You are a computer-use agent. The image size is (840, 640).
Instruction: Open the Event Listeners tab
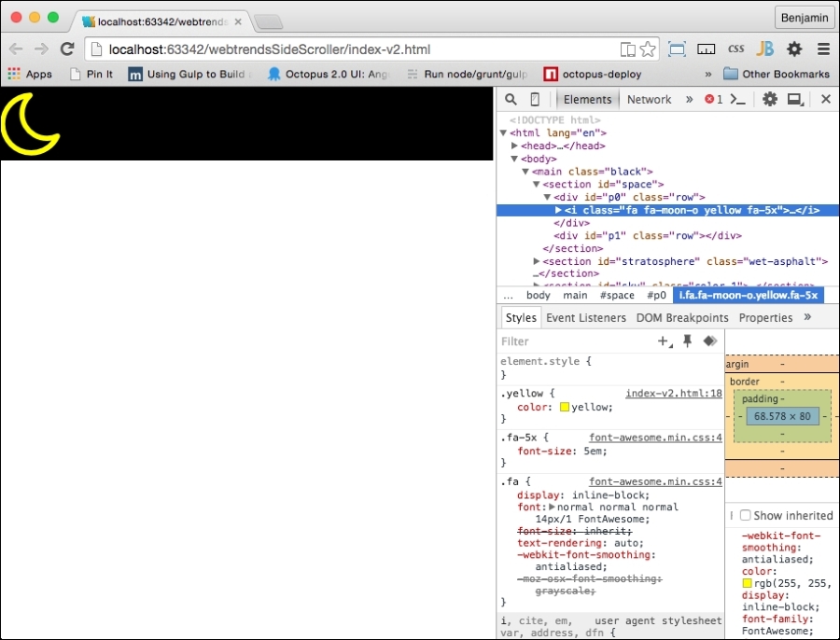point(586,317)
